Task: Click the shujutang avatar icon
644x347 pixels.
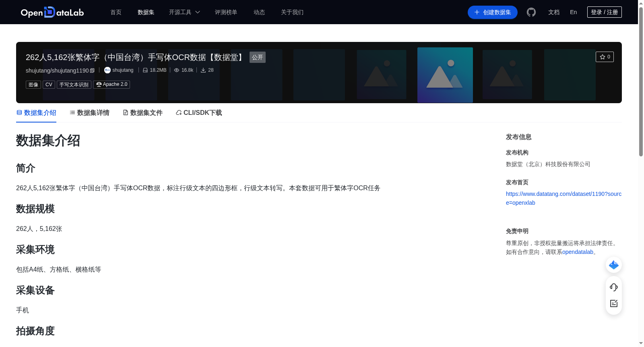Action: point(107,70)
